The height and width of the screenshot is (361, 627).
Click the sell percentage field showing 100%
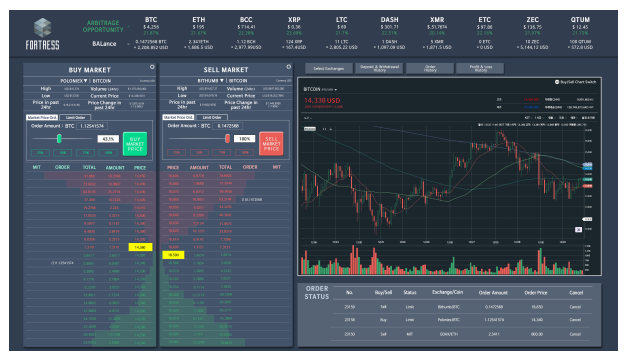tap(244, 139)
